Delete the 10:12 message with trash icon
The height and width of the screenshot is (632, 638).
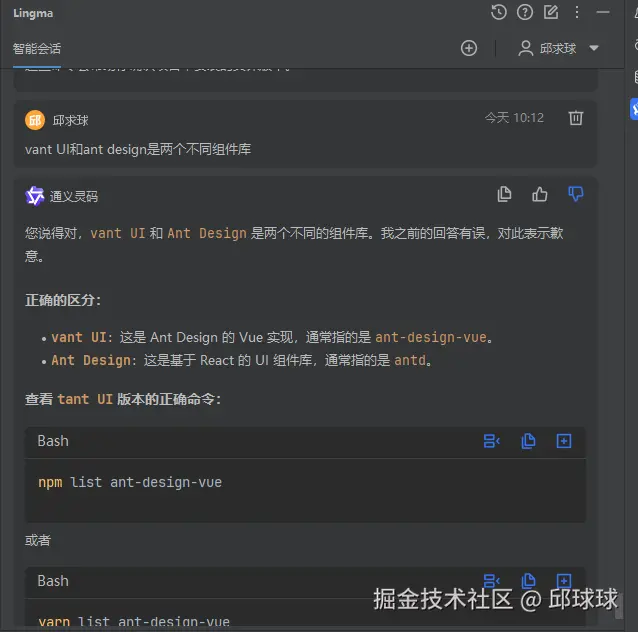point(575,118)
